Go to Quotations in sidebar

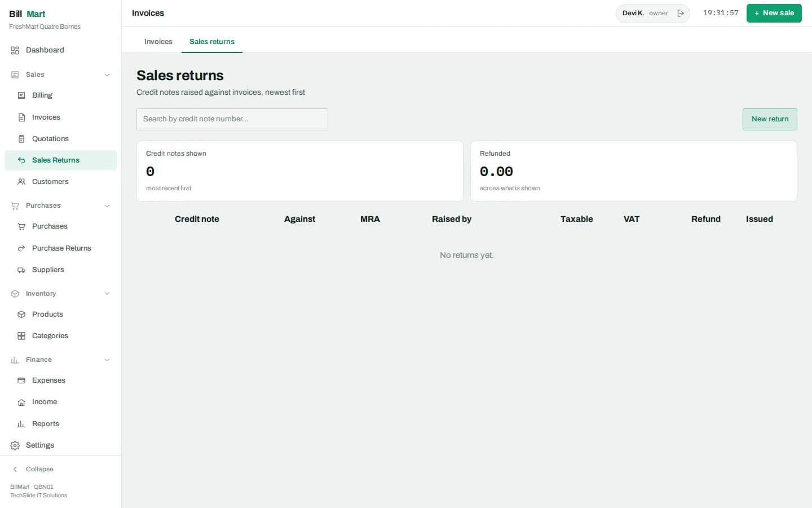[60, 139]
